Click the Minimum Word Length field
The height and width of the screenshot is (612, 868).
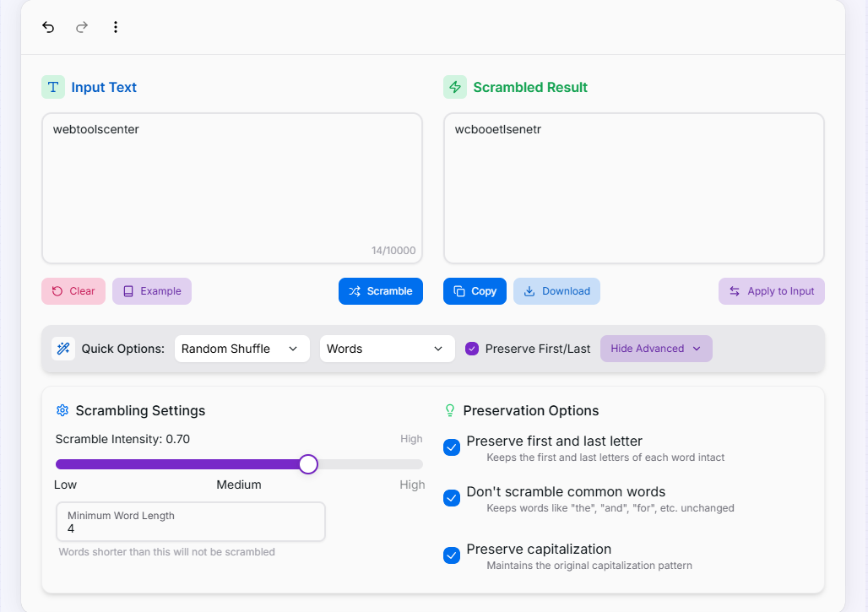tap(190, 528)
